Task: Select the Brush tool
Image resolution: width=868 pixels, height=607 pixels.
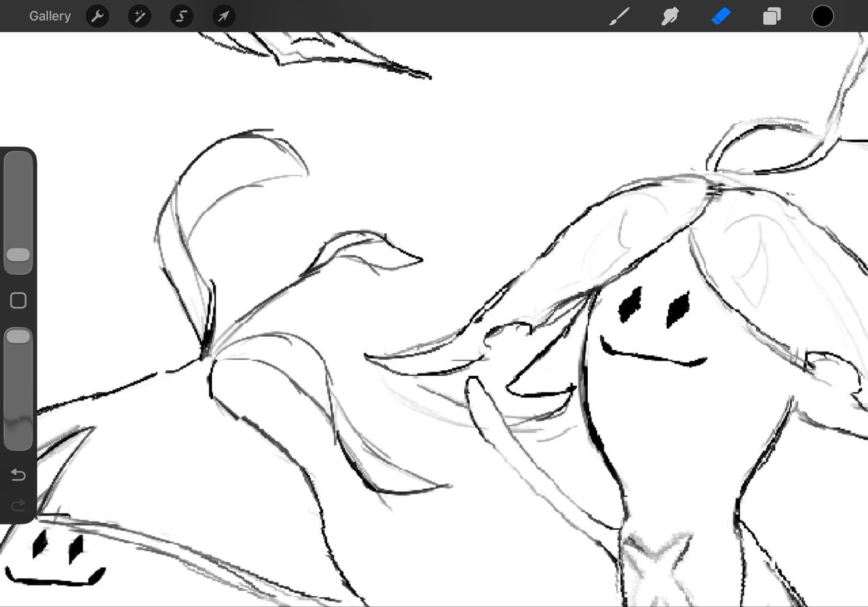Action: (x=620, y=16)
